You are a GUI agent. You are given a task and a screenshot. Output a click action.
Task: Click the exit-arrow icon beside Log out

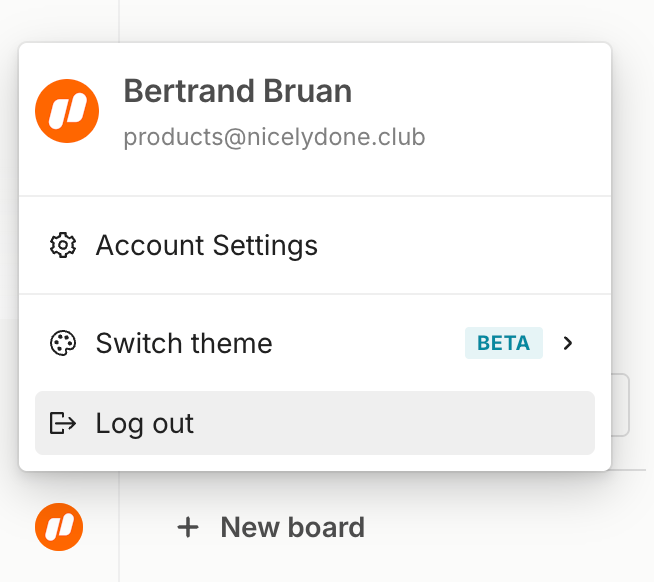(x=63, y=423)
